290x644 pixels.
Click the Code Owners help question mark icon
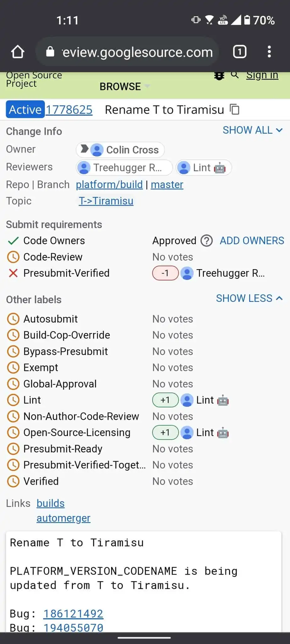(207, 241)
